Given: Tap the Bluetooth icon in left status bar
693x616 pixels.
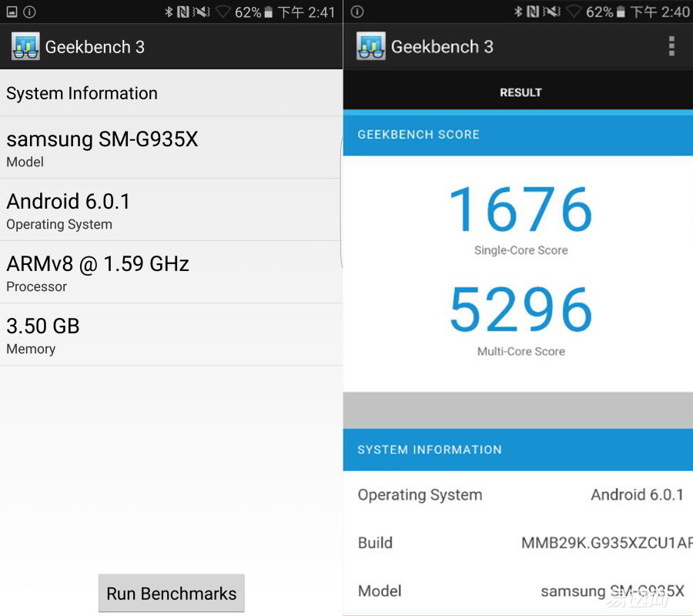Looking at the screenshot, I should (x=169, y=12).
